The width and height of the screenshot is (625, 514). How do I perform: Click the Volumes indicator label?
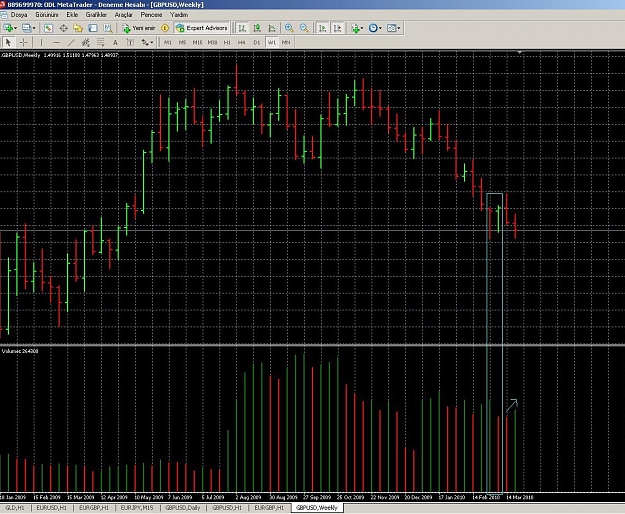pos(20,351)
